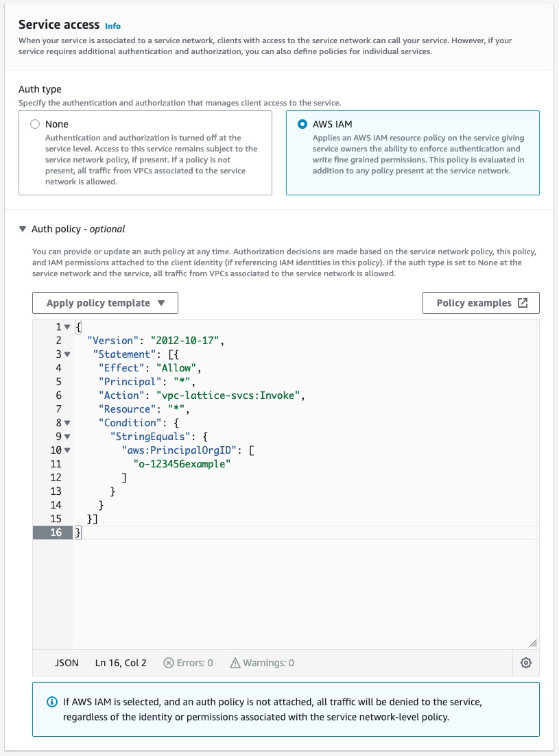The image size is (559, 756).
Task: Click the Warnings triangle icon
Action: click(235, 663)
